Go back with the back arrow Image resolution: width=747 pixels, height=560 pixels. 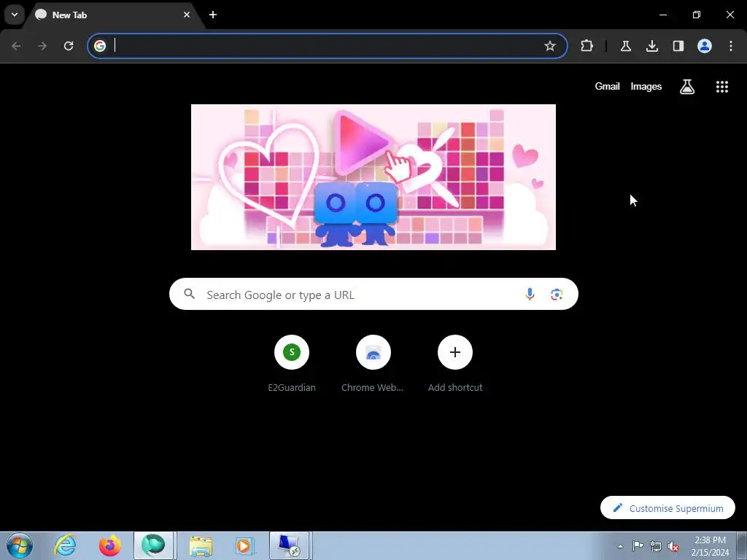16,46
